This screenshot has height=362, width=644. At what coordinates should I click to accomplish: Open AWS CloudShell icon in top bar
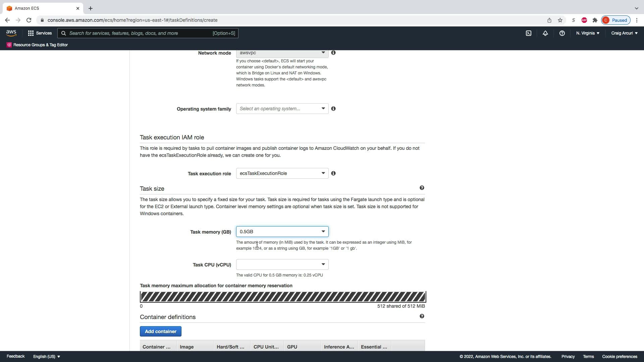pyautogui.click(x=529, y=33)
